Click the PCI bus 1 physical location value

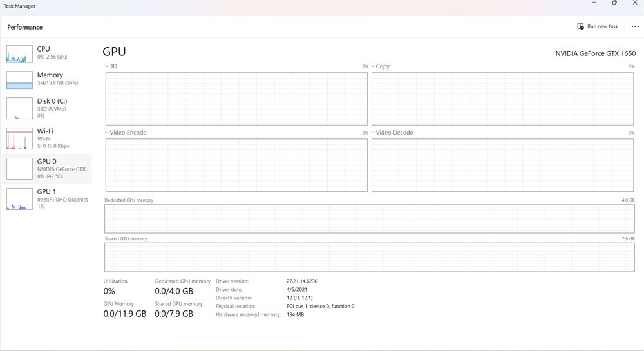click(320, 307)
